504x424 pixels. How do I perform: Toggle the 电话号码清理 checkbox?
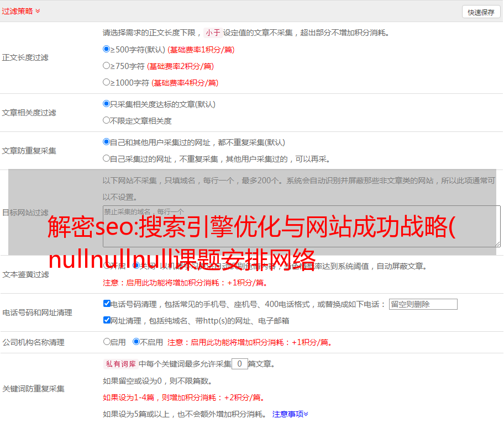click(107, 304)
